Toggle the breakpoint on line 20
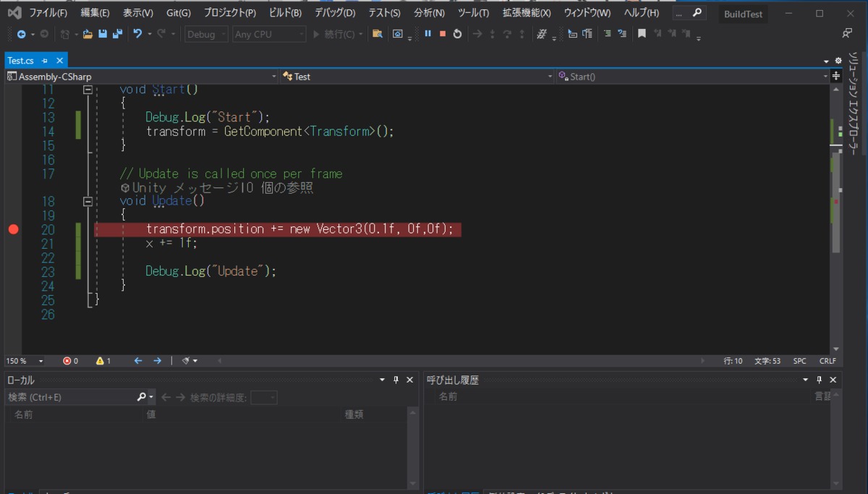 point(12,229)
